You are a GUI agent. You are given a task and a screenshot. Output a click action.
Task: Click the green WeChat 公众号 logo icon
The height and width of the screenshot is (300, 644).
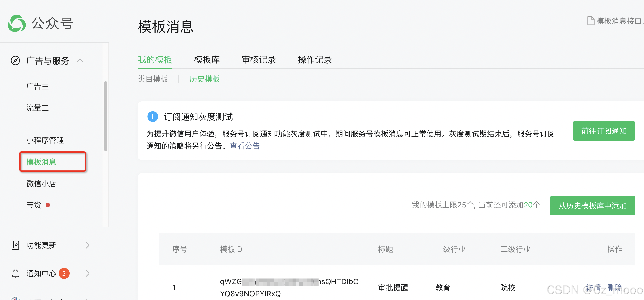(17, 23)
